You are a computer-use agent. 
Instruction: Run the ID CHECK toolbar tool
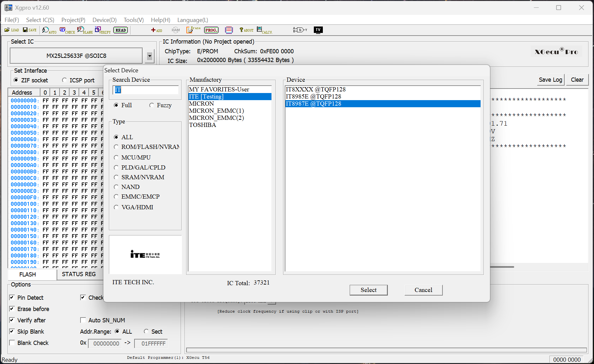tap(67, 30)
